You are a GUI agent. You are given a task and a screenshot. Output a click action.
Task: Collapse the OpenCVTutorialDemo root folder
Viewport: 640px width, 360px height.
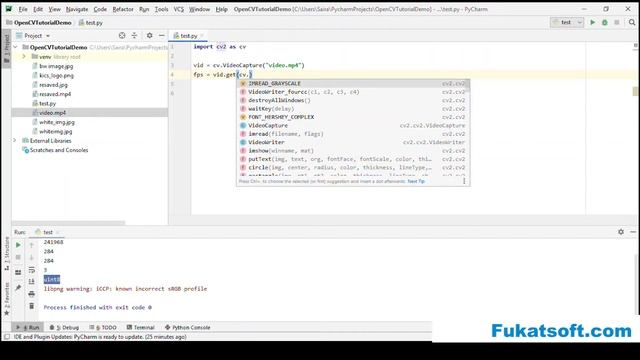pos(16,47)
